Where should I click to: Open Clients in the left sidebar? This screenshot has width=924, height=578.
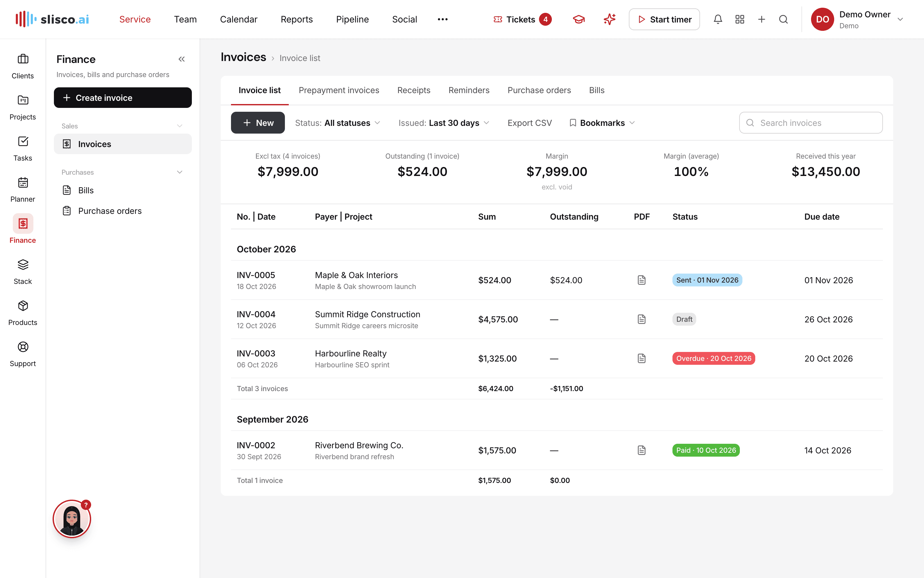pos(23,66)
